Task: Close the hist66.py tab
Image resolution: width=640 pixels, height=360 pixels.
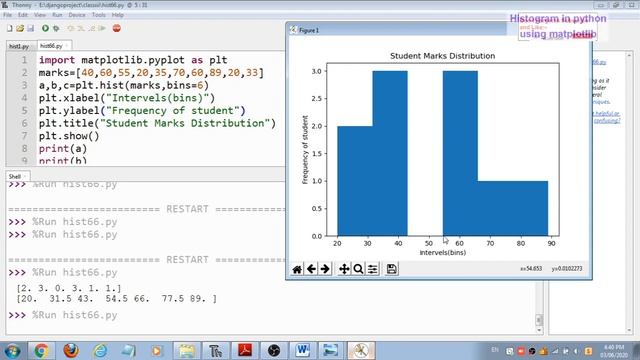Action: pos(67,46)
